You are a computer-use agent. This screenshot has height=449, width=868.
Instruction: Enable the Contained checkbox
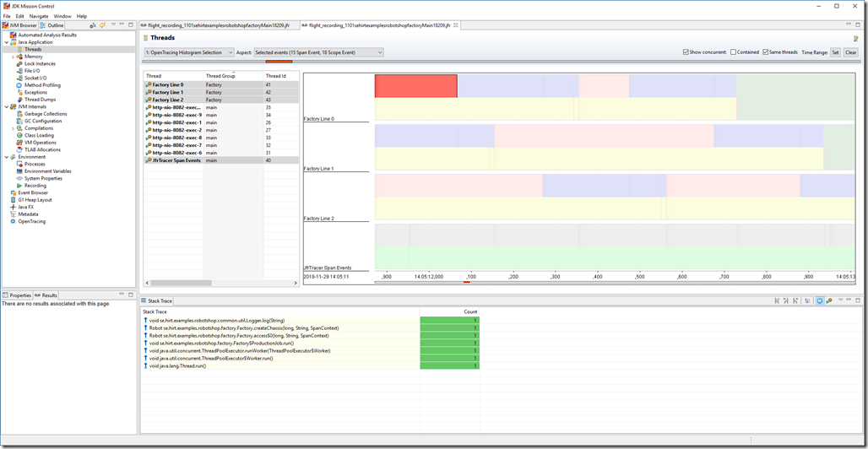[733, 52]
